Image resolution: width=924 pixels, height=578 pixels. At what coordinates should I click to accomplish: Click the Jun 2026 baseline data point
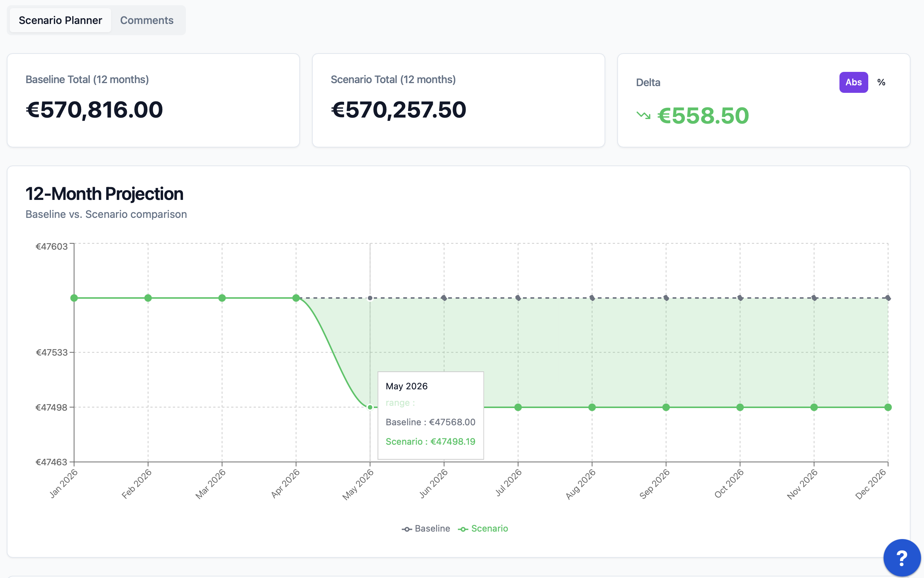(444, 298)
